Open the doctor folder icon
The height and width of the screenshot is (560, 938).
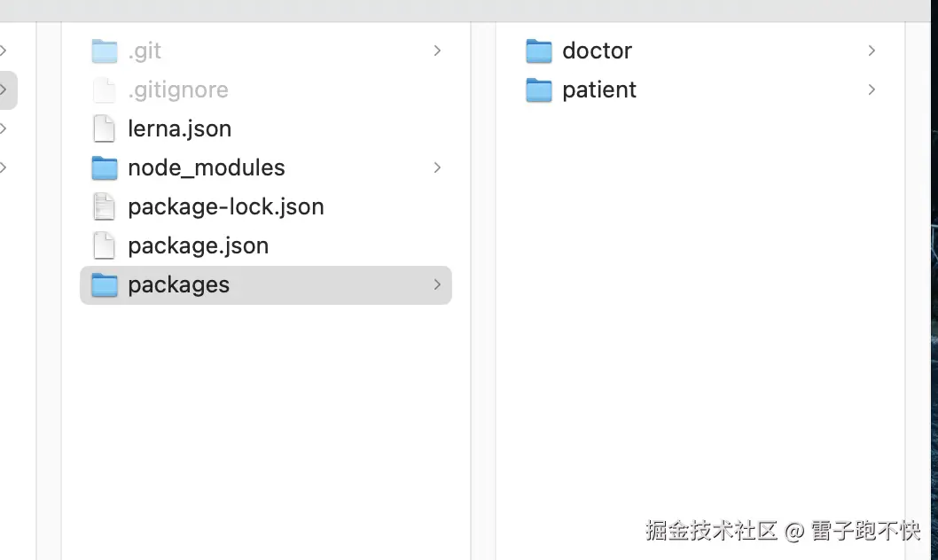pos(538,51)
